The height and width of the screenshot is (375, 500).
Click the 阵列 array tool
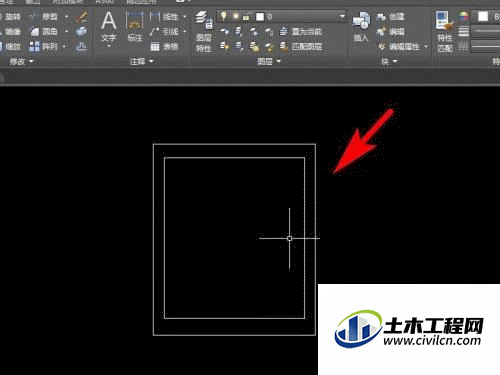click(43, 46)
